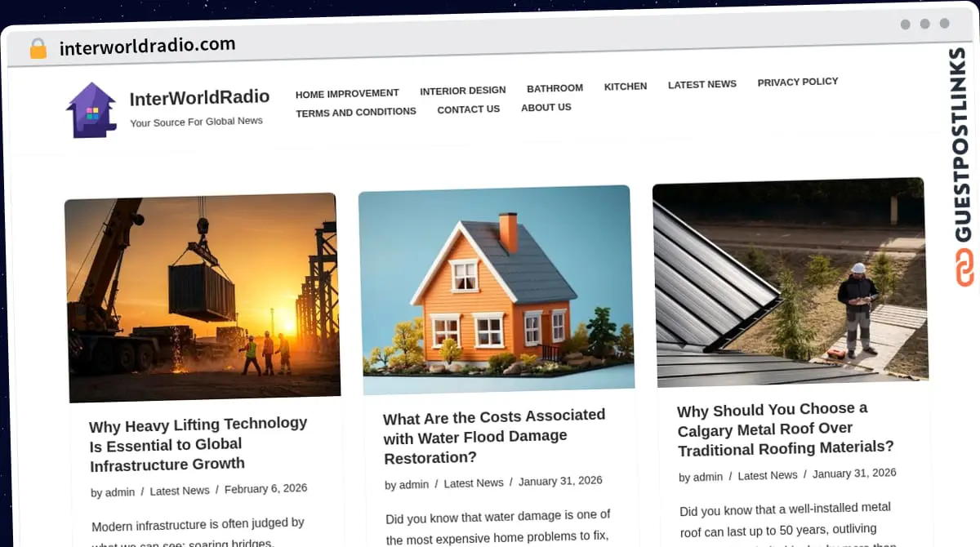Open the About Us page
980x547 pixels.
click(546, 108)
